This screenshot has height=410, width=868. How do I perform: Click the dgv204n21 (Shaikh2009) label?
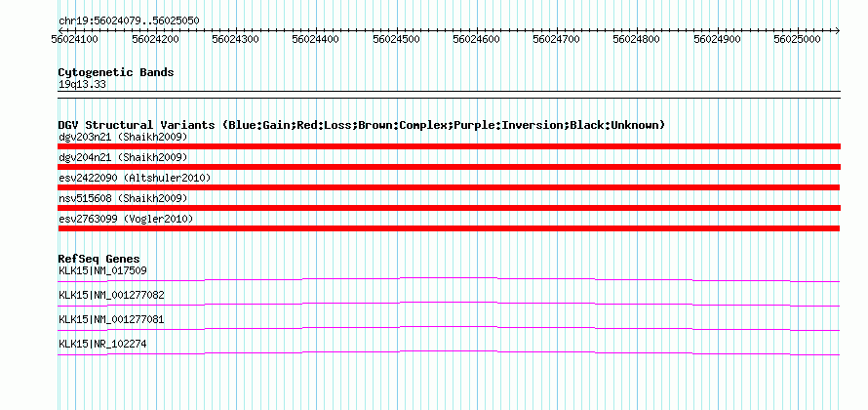[x=124, y=157]
